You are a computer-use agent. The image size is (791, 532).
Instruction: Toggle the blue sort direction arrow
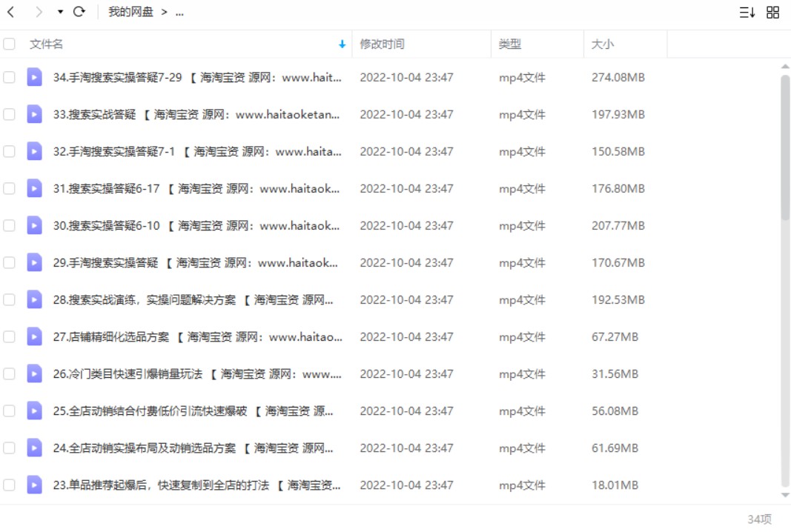[x=342, y=44]
